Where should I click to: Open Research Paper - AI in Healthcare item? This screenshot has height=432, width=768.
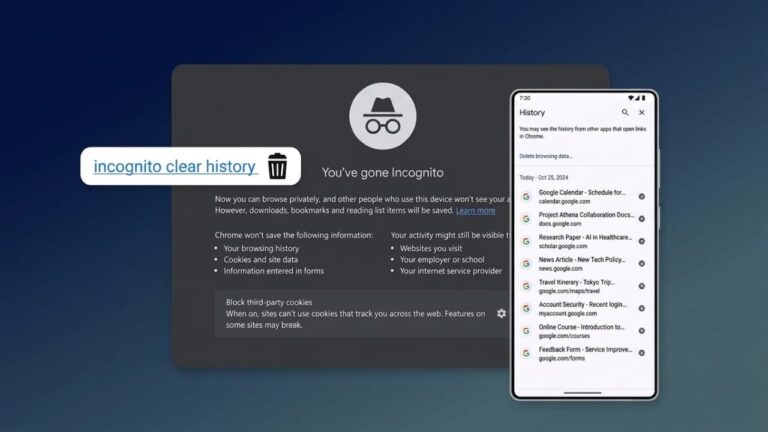coord(583,241)
